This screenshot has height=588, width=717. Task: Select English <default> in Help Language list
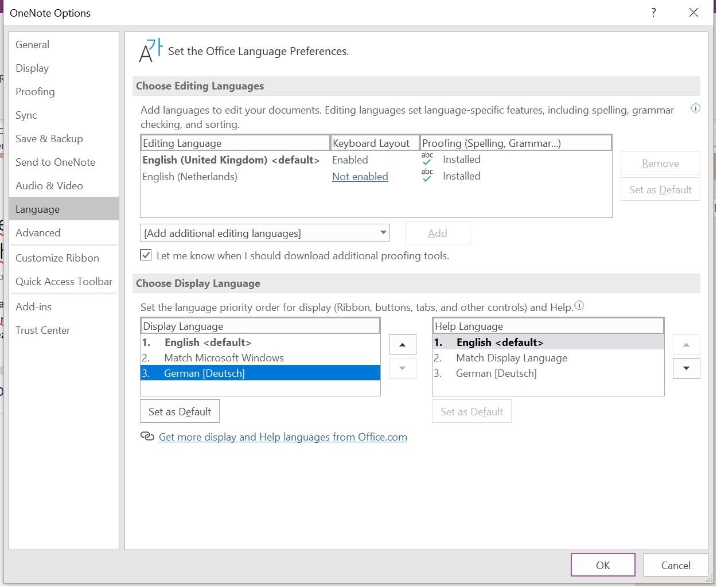[548, 342]
